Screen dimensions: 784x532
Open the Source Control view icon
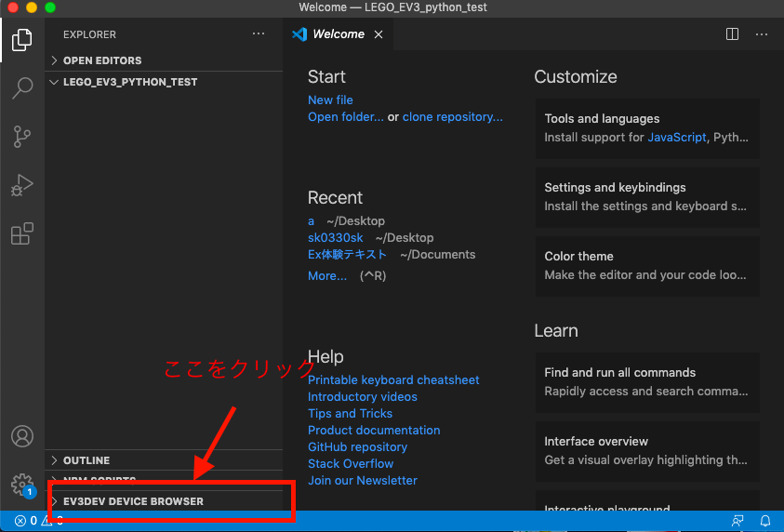click(x=22, y=137)
